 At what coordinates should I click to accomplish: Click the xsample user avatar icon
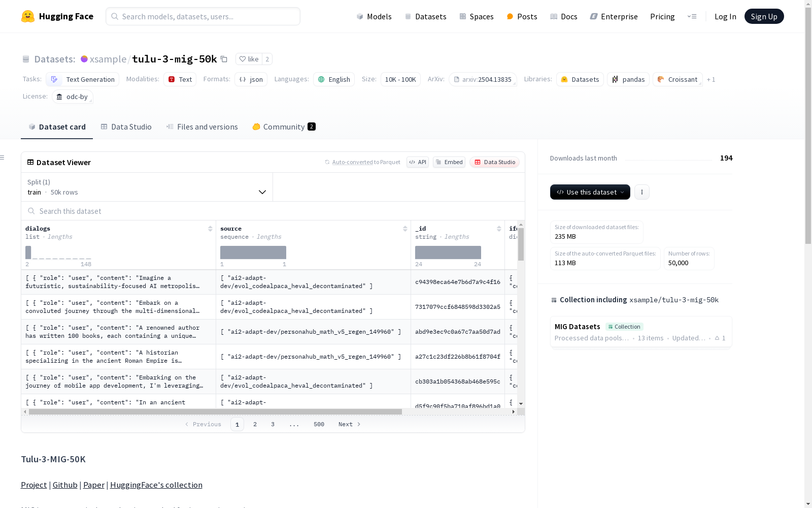[84, 59]
